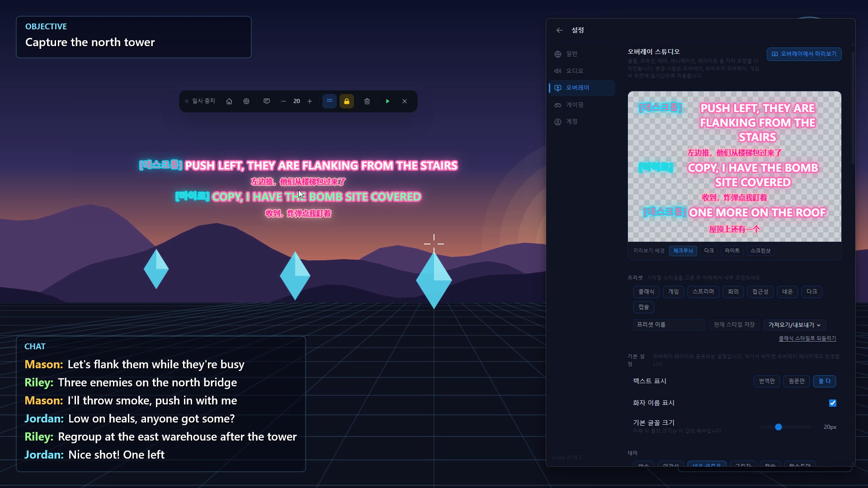Click the 프리셋 이름 input field
Viewport: 868px width, 488px height.
click(669, 325)
